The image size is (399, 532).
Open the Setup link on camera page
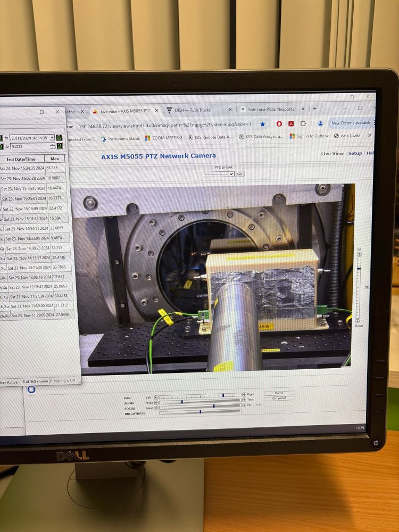coord(355,153)
